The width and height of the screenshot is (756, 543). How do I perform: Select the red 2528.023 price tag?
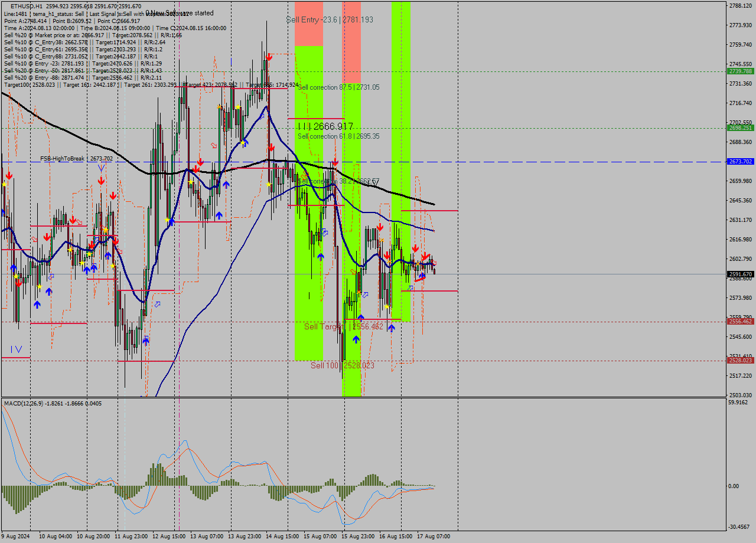(x=741, y=360)
